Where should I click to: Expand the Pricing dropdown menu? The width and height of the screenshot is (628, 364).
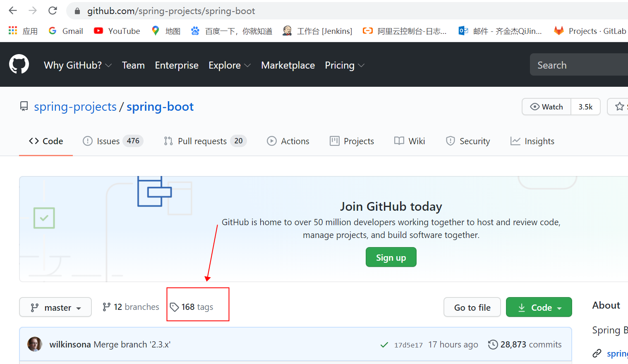pyautogui.click(x=345, y=65)
